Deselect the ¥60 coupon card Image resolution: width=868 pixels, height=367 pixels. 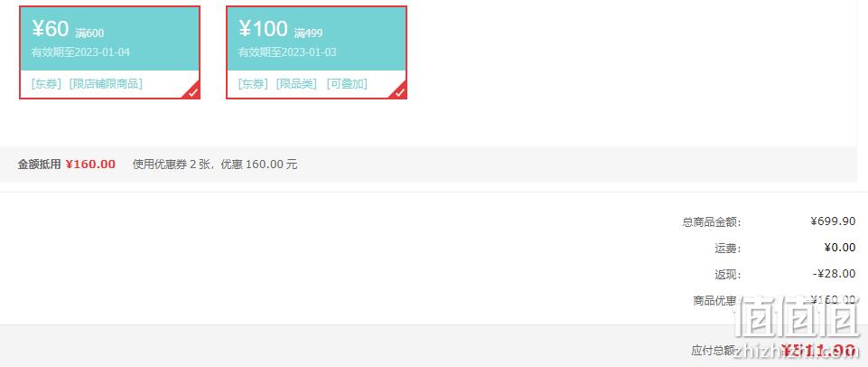coord(109,52)
